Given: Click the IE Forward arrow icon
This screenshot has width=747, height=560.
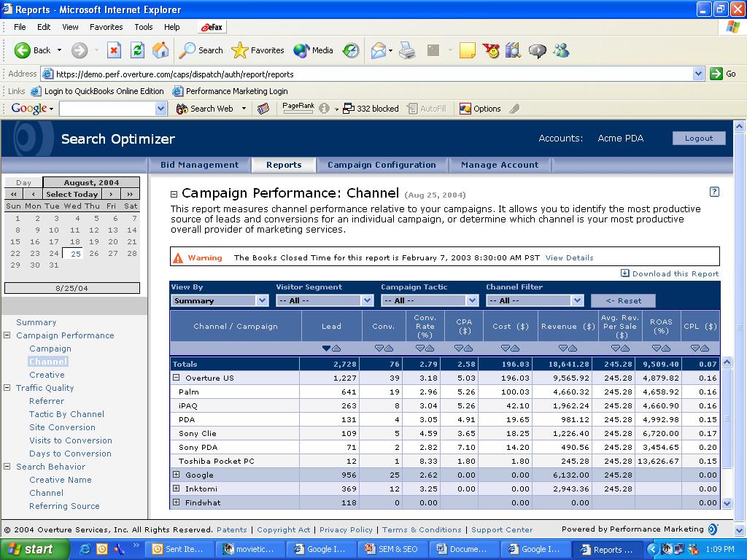Looking at the screenshot, I should (x=80, y=50).
